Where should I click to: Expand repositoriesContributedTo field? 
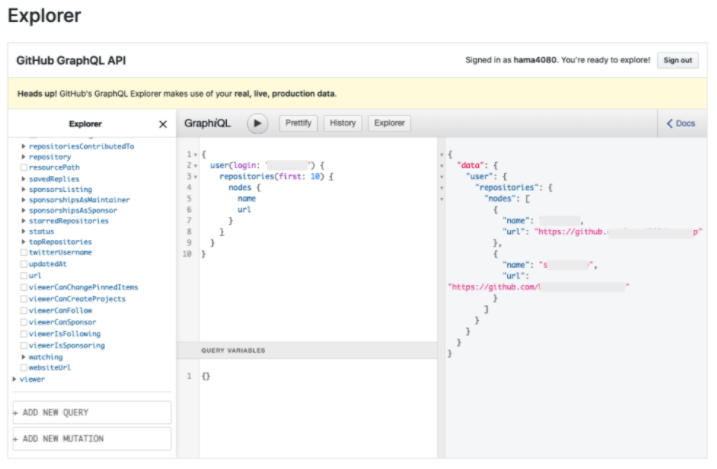[23, 146]
